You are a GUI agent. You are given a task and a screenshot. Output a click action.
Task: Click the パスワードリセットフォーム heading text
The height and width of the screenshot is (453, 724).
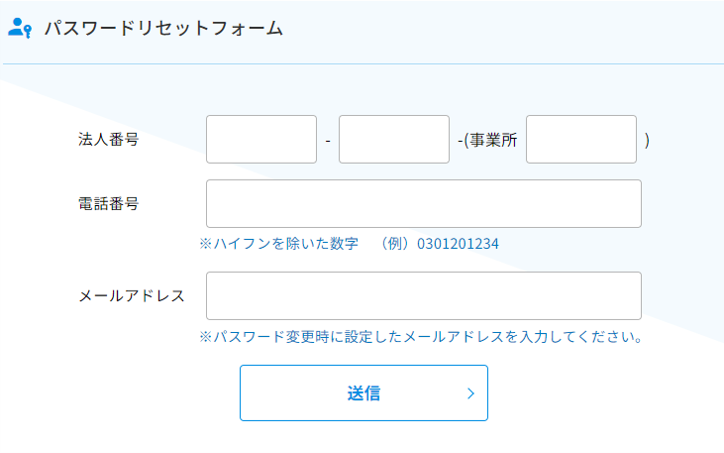163,28
